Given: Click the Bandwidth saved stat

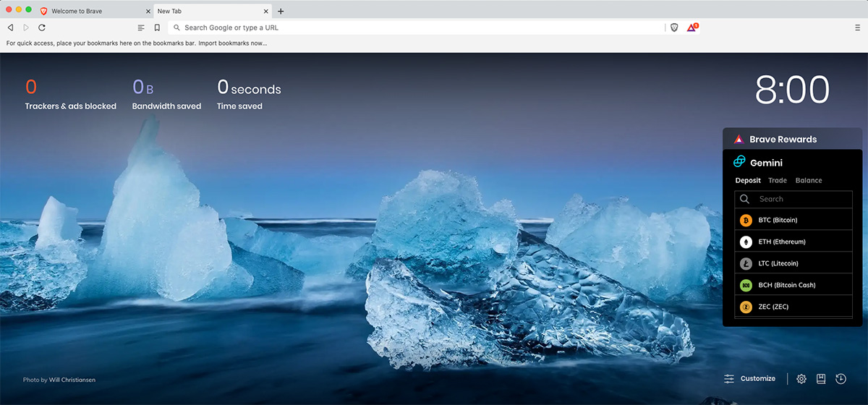Looking at the screenshot, I should coord(166,95).
